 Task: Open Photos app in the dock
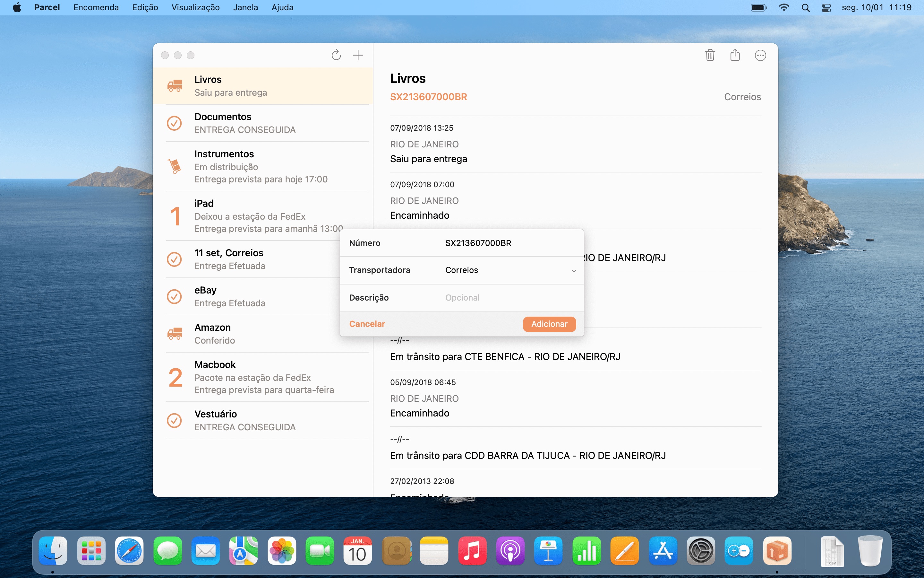(x=282, y=551)
